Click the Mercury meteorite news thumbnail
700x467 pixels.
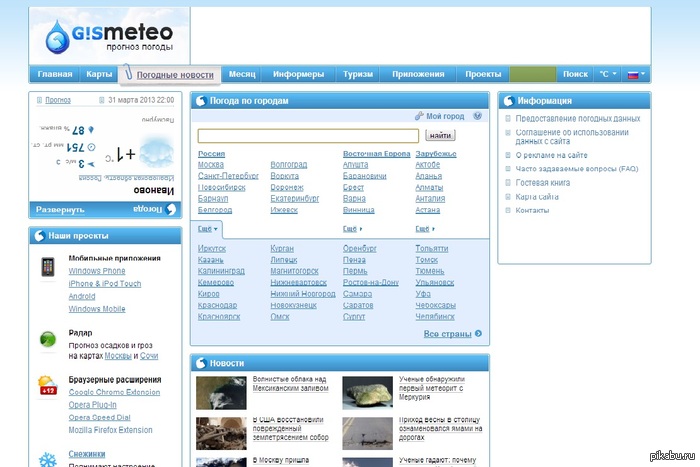click(x=367, y=393)
